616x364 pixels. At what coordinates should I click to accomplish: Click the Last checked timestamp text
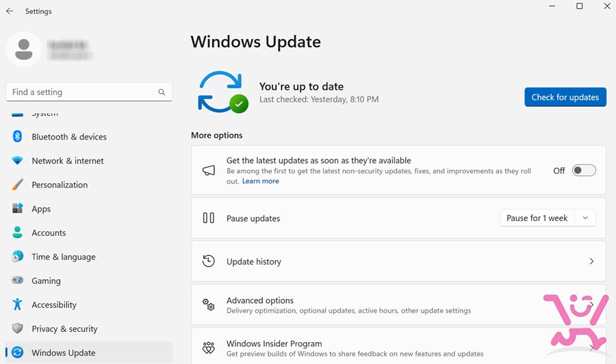click(x=319, y=99)
